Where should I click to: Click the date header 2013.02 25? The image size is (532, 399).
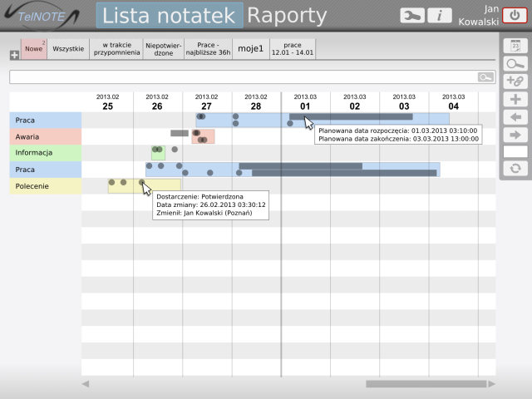tap(107, 102)
